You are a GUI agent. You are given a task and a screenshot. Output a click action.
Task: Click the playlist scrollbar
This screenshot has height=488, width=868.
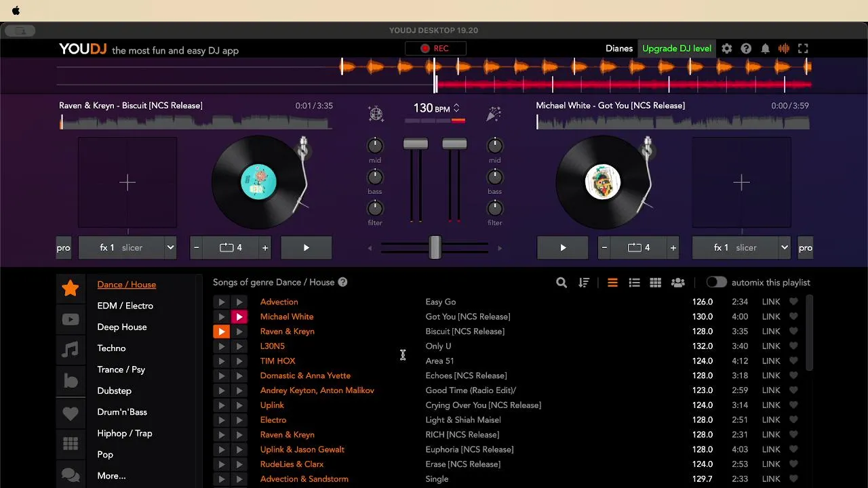810,333
